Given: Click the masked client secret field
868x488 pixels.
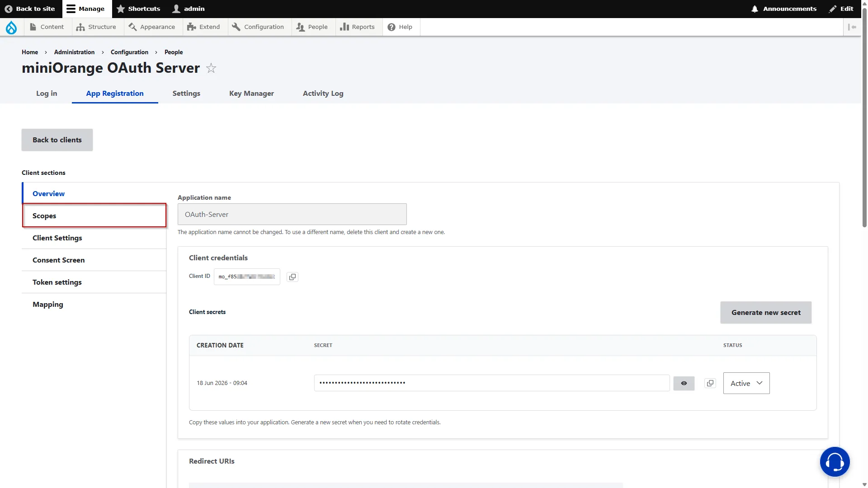Looking at the screenshot, I should [492, 383].
